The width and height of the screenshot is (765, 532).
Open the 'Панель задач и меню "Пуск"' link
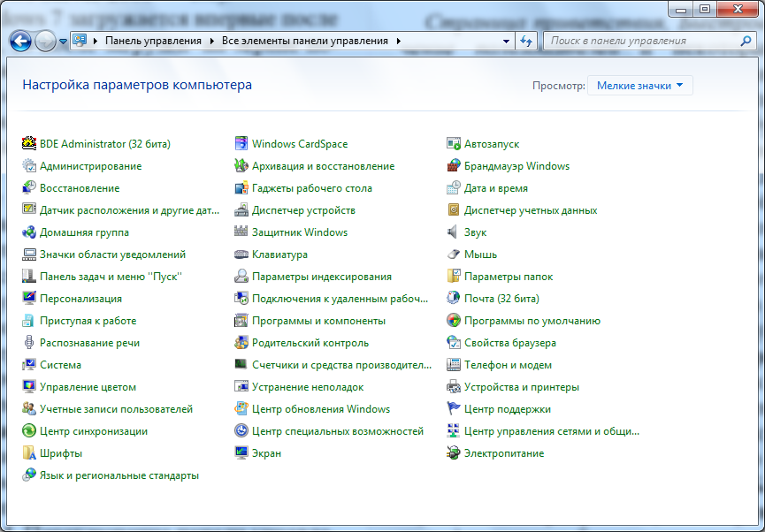tap(111, 277)
